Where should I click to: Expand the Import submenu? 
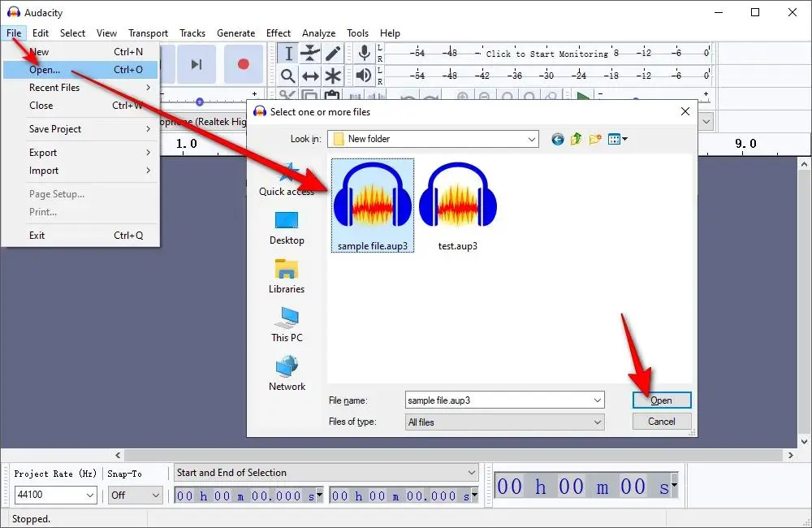coord(80,171)
